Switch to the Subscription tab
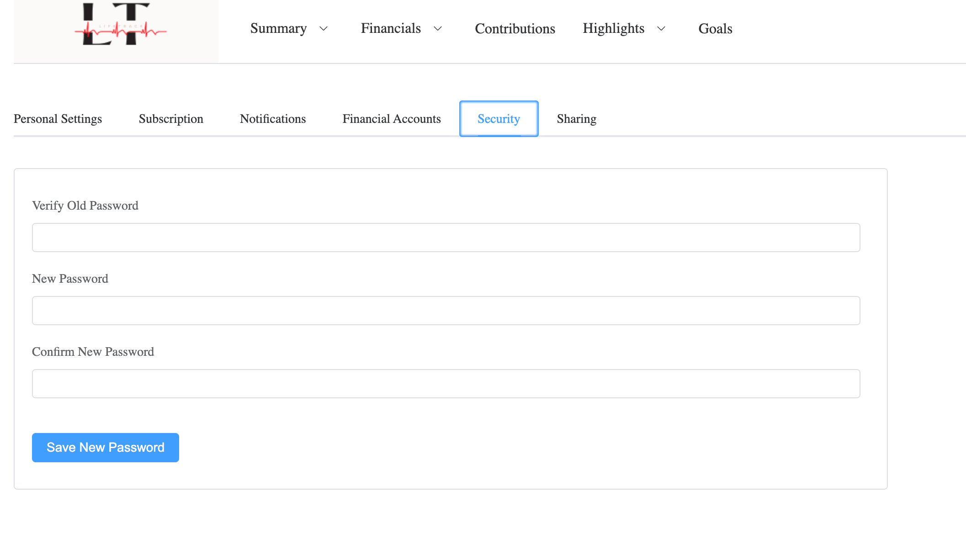 (x=171, y=119)
